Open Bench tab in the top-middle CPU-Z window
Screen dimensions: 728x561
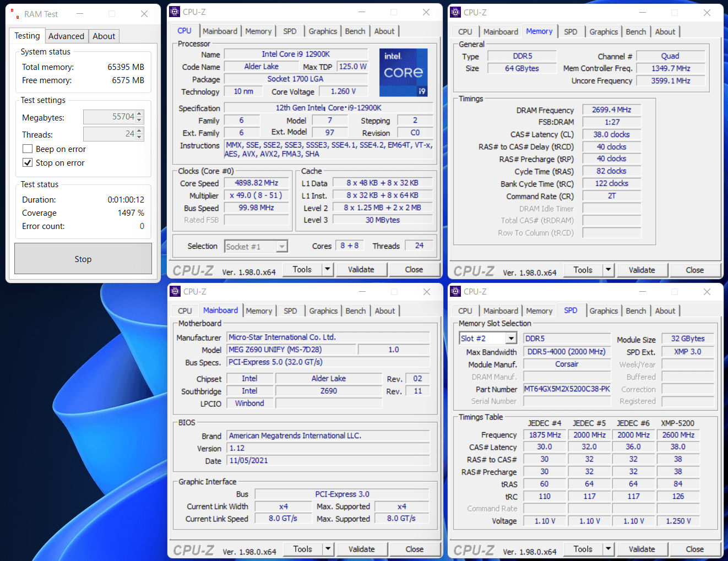click(x=355, y=31)
